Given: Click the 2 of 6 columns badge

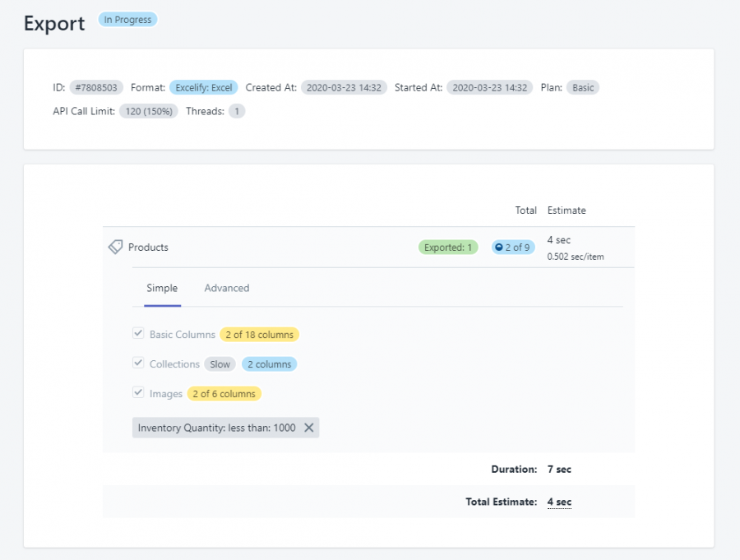Looking at the screenshot, I should pyautogui.click(x=224, y=393).
